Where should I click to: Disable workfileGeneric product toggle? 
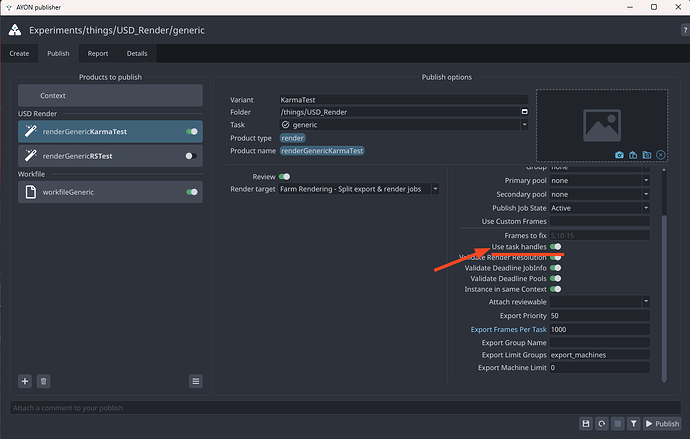191,192
